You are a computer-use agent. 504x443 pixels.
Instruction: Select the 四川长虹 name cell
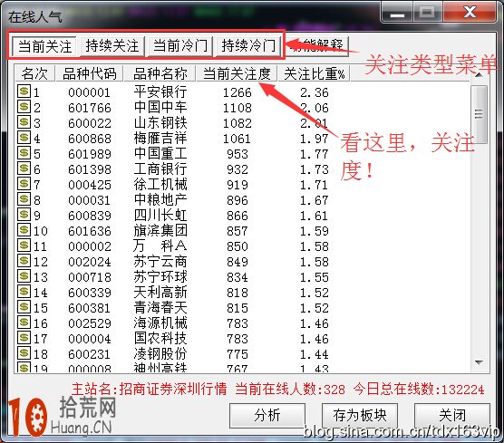[x=160, y=216]
